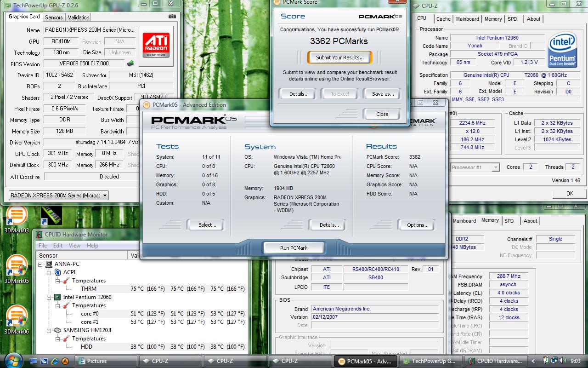Click Show Desktop quick launch icon
Viewport: 588px width, 368px height.
[34, 361]
